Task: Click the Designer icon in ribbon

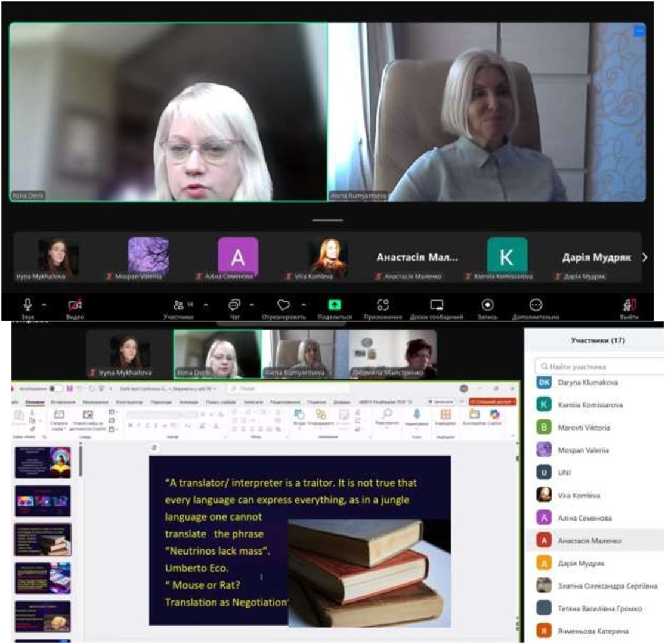Action: coord(474,414)
